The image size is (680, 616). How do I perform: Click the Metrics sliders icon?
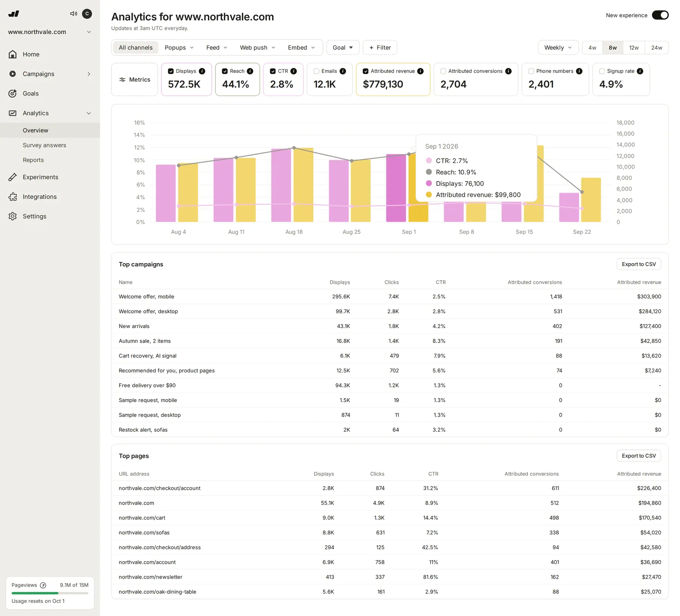click(122, 79)
